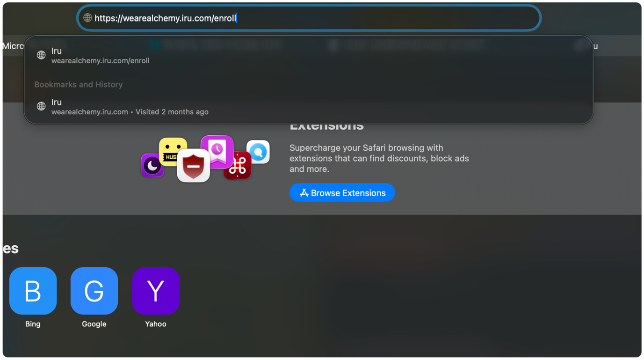Viewport: 644px width, 360px height.
Task: Click the red shield ad-blocker icon
Action: [193, 166]
